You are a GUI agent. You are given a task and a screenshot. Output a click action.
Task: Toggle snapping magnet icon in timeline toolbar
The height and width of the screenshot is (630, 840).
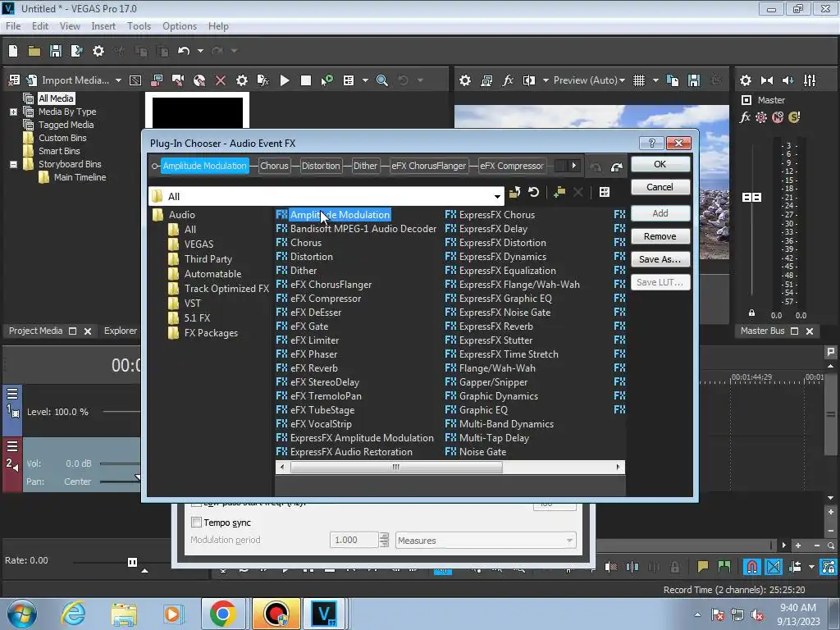[x=752, y=566]
